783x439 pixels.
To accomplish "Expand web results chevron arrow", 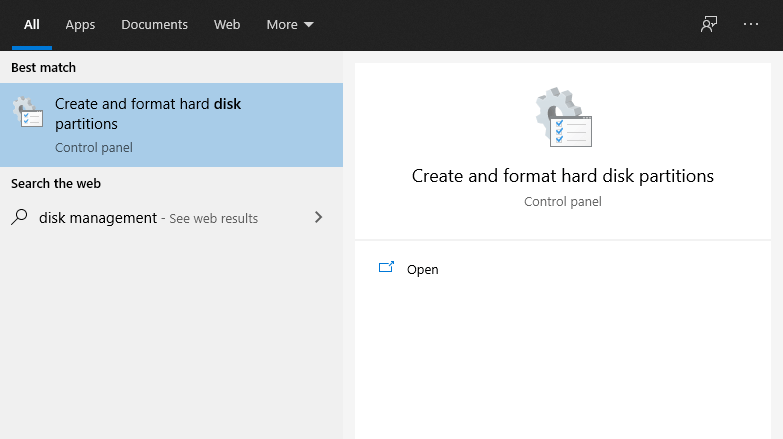I will tap(319, 217).
